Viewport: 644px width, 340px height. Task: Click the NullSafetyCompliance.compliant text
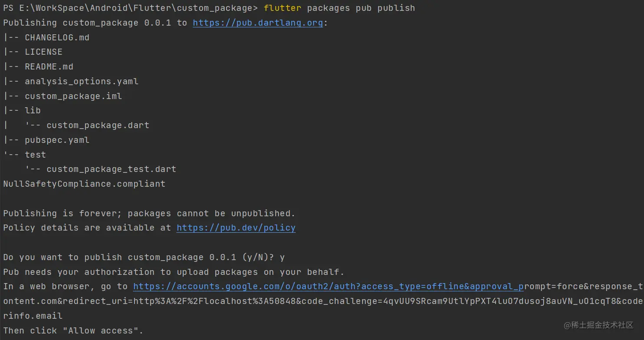tap(84, 184)
